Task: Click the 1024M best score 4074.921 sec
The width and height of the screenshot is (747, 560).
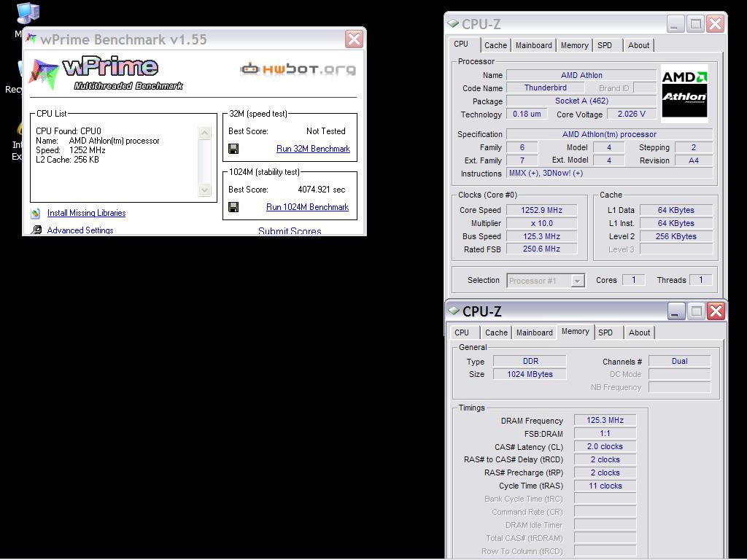Action: pos(322,190)
